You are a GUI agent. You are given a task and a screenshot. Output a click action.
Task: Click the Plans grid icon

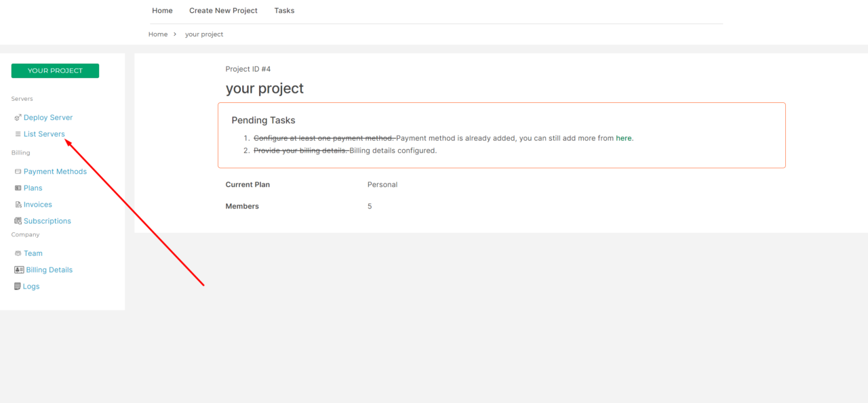click(x=18, y=188)
